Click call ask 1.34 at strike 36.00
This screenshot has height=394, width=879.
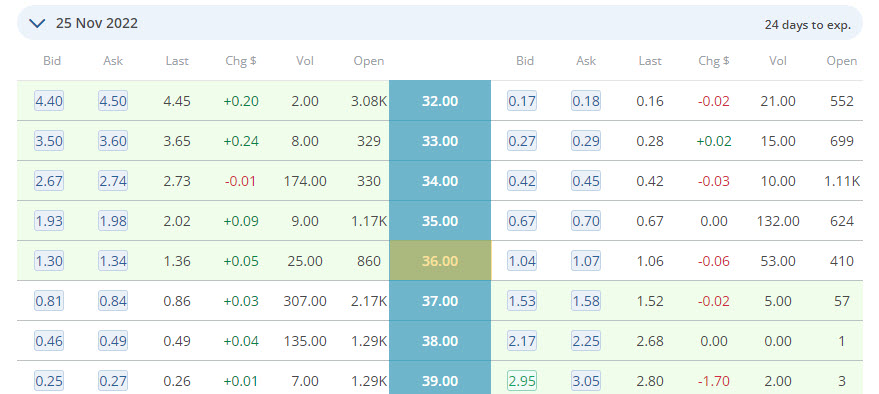coord(113,261)
